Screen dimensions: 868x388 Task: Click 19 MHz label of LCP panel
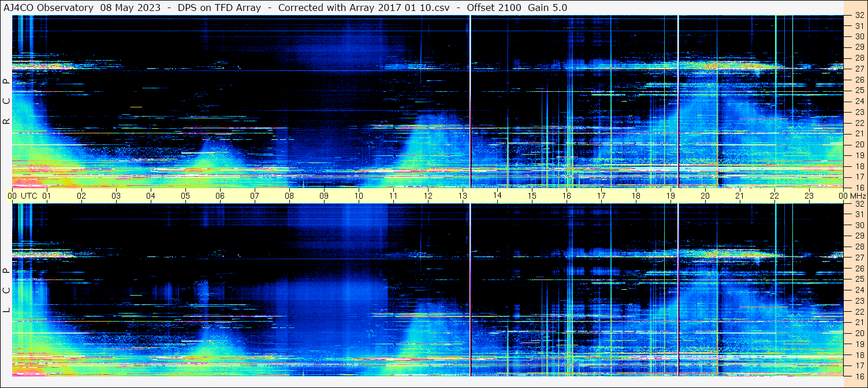(x=859, y=344)
